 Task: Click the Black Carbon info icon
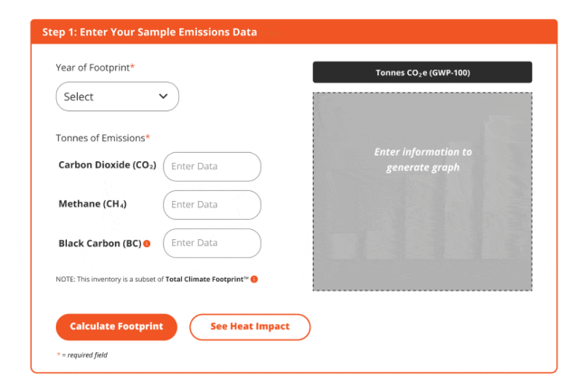click(147, 244)
